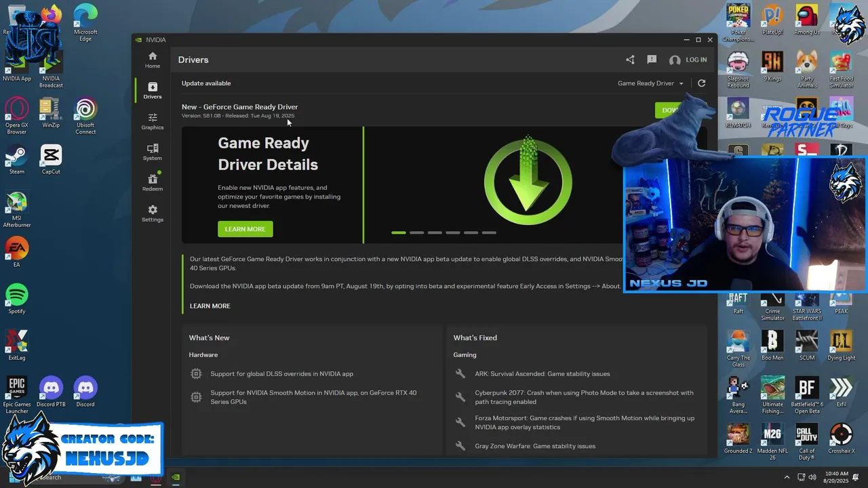Open the Graphics section in NVIDIA app
This screenshot has height=488, width=868.
click(x=153, y=121)
